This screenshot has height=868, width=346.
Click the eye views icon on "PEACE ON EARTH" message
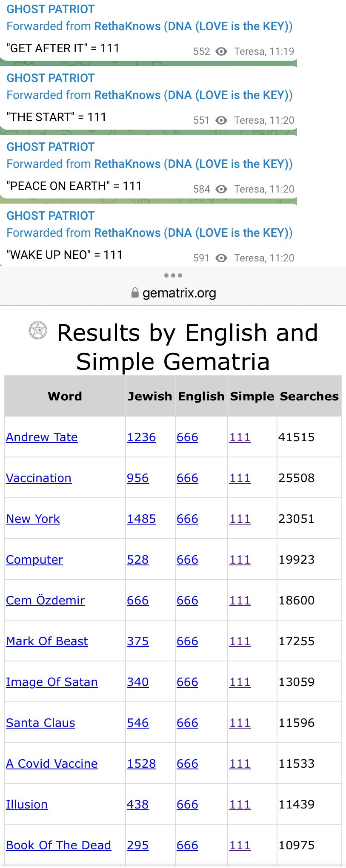221,189
